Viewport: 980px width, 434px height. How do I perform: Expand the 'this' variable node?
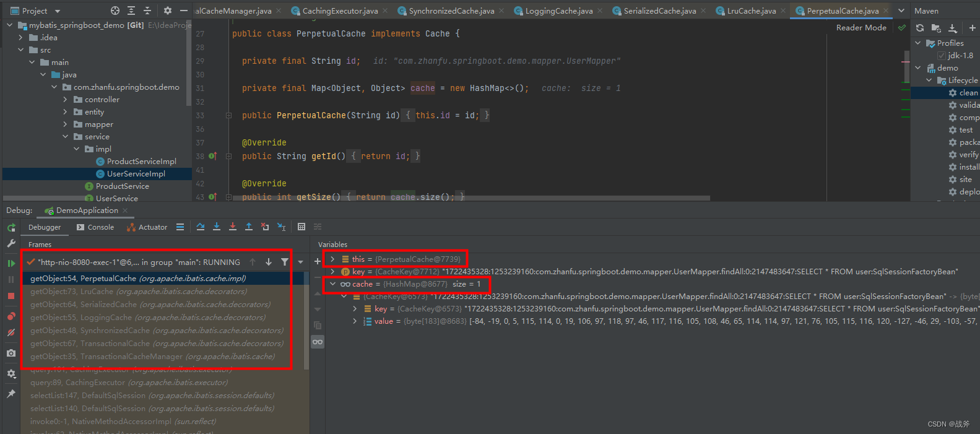tap(332, 259)
